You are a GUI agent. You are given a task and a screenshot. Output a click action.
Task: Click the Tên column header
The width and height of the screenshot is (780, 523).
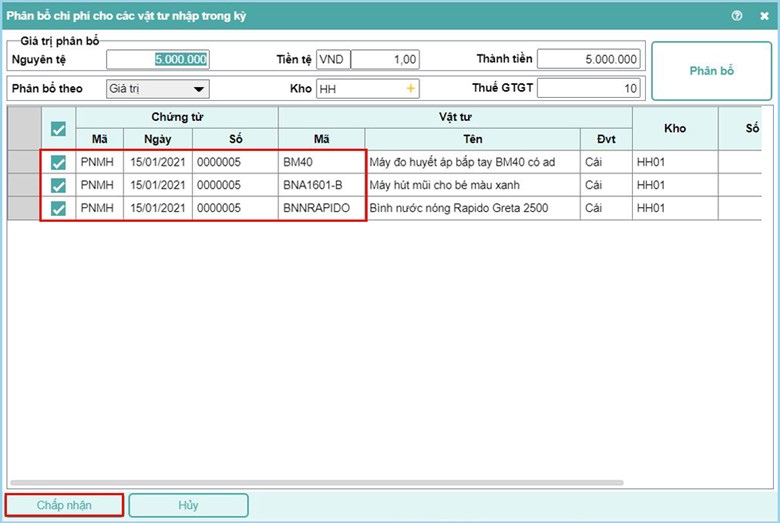(473, 139)
